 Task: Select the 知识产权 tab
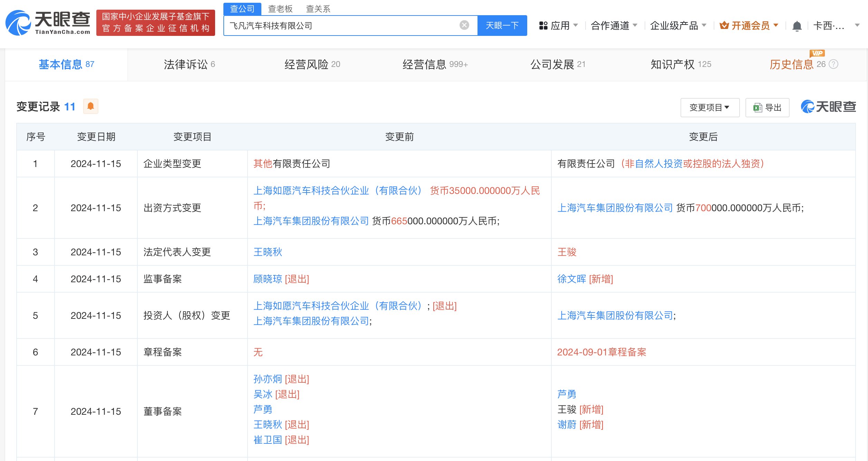681,65
